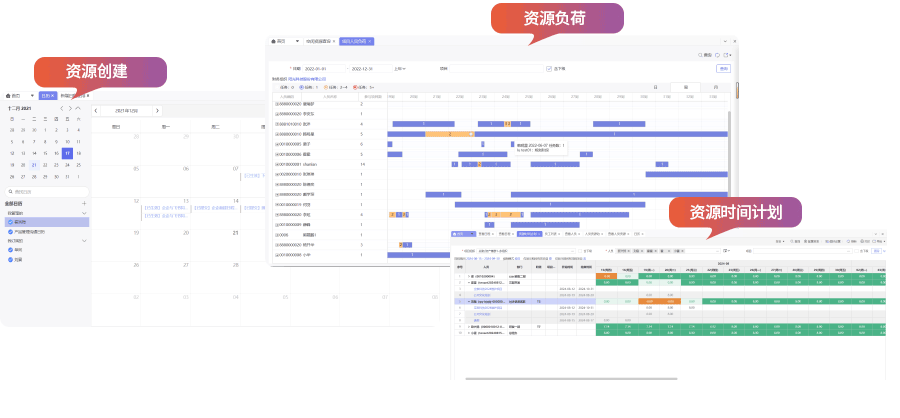This screenshot has width=900, height=418.
Task: Expand the first row in the time plan table
Action: tap(469, 275)
